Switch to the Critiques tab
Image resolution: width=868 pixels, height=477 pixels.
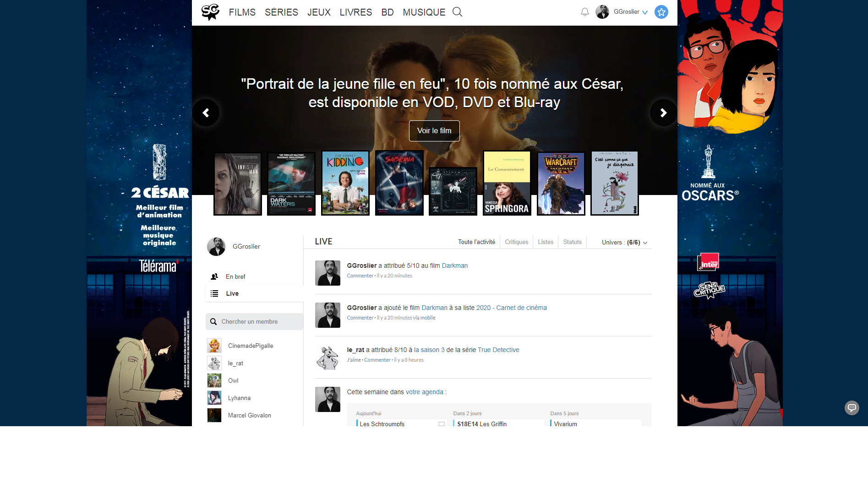[516, 242]
